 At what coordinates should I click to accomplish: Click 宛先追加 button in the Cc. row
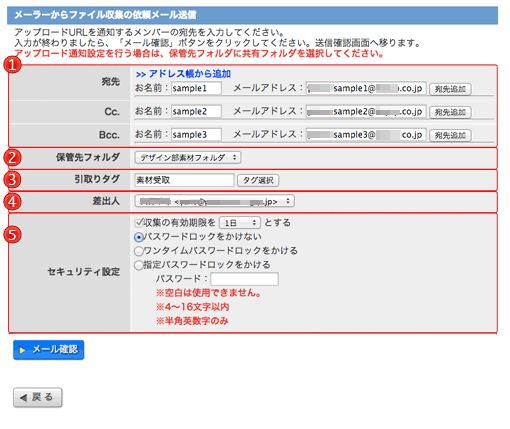(450, 112)
